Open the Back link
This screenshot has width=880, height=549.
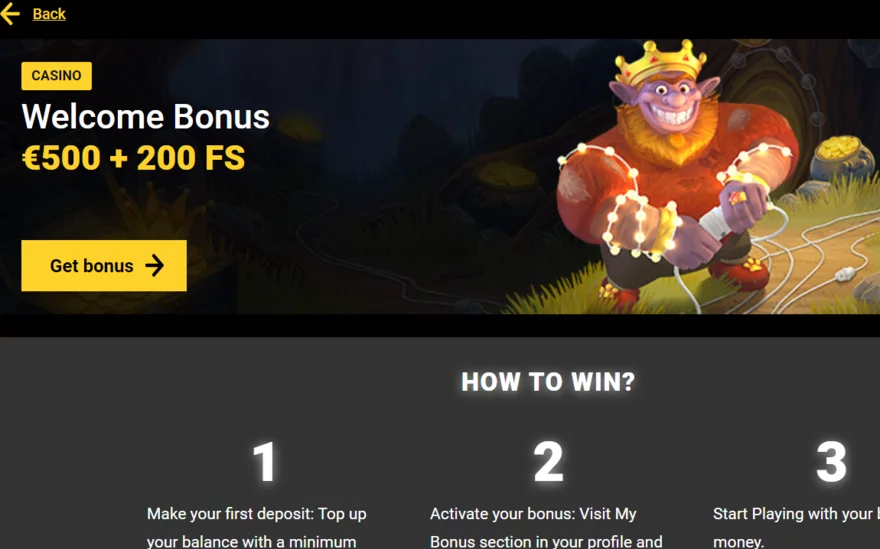point(49,13)
